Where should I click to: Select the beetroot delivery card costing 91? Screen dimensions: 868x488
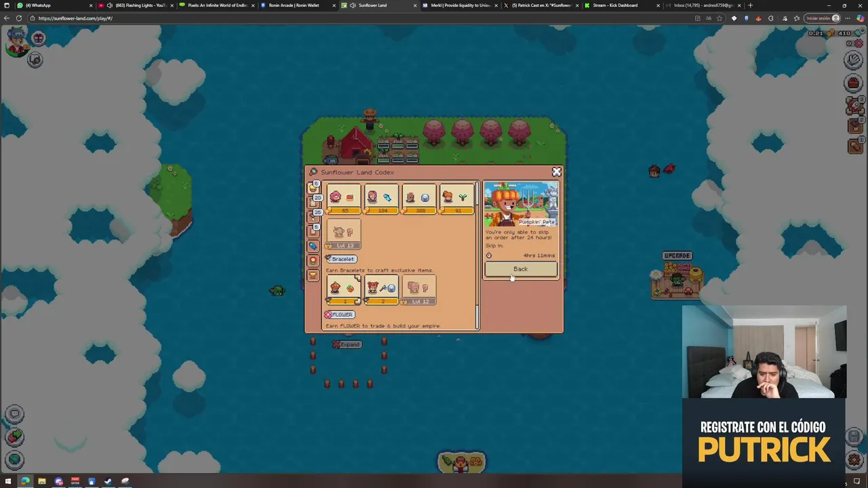tap(456, 201)
